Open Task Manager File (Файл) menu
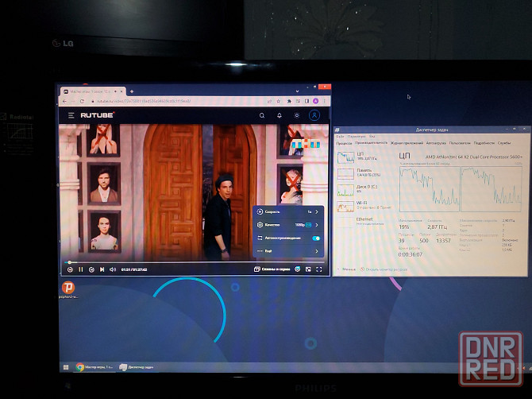 click(x=340, y=136)
